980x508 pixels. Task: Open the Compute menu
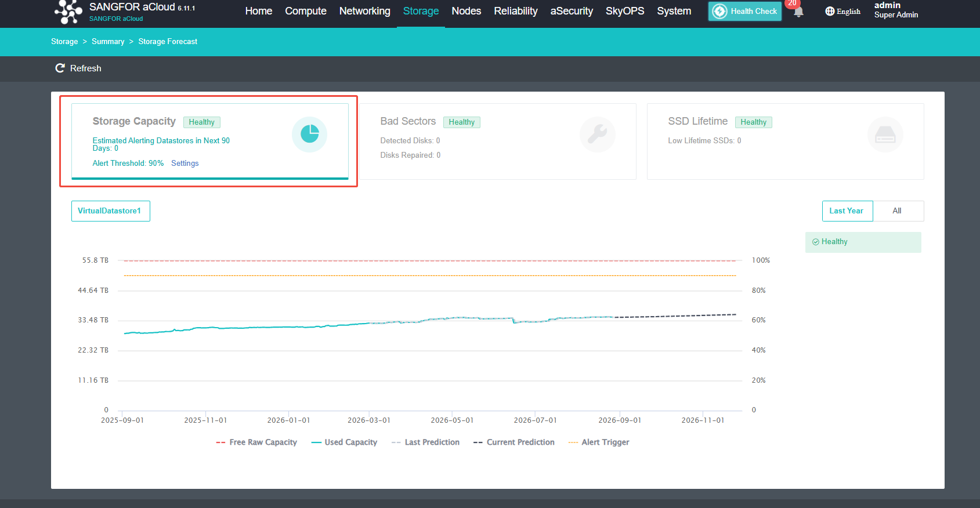click(306, 11)
